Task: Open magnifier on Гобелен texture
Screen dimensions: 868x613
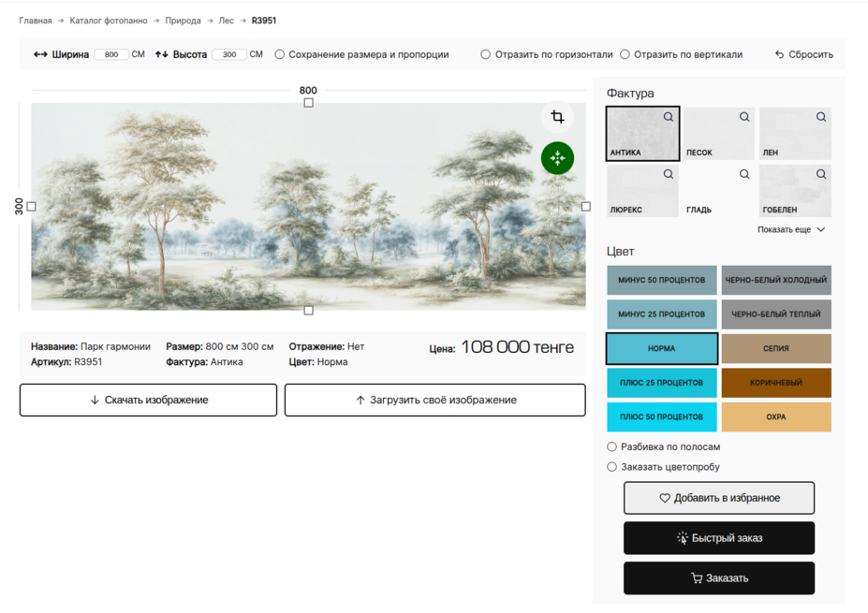Action: (x=821, y=174)
